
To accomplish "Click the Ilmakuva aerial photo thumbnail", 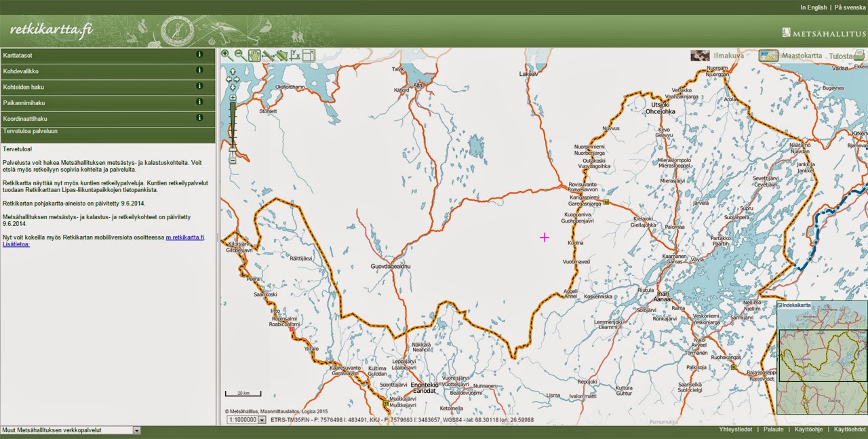I will click(x=700, y=56).
